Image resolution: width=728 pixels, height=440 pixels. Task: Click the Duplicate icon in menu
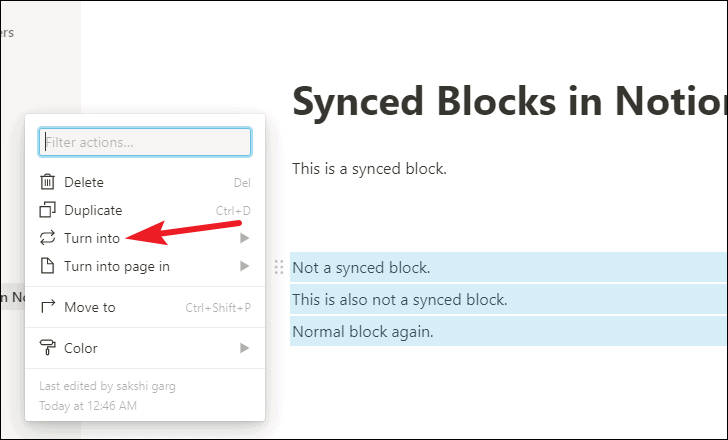pyautogui.click(x=47, y=210)
